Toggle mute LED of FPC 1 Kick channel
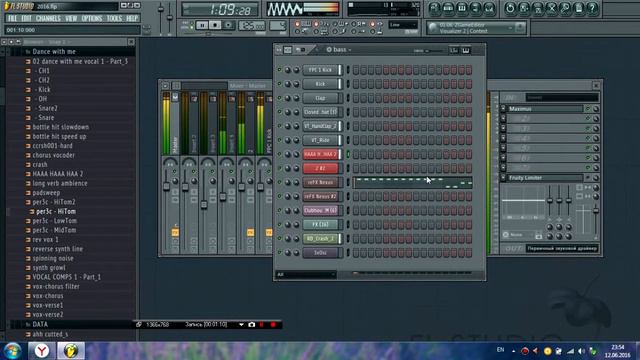This screenshot has width=640, height=360. pyautogui.click(x=280, y=70)
